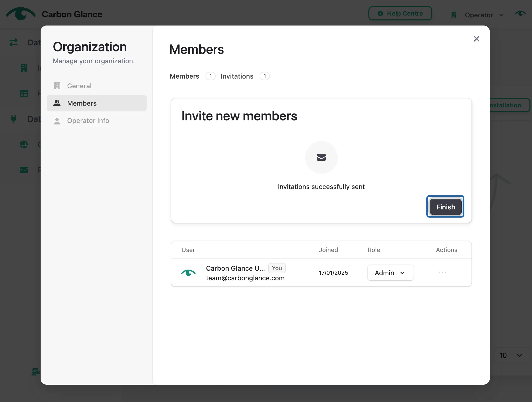Click the Members people icon
532x402 pixels.
[57, 103]
